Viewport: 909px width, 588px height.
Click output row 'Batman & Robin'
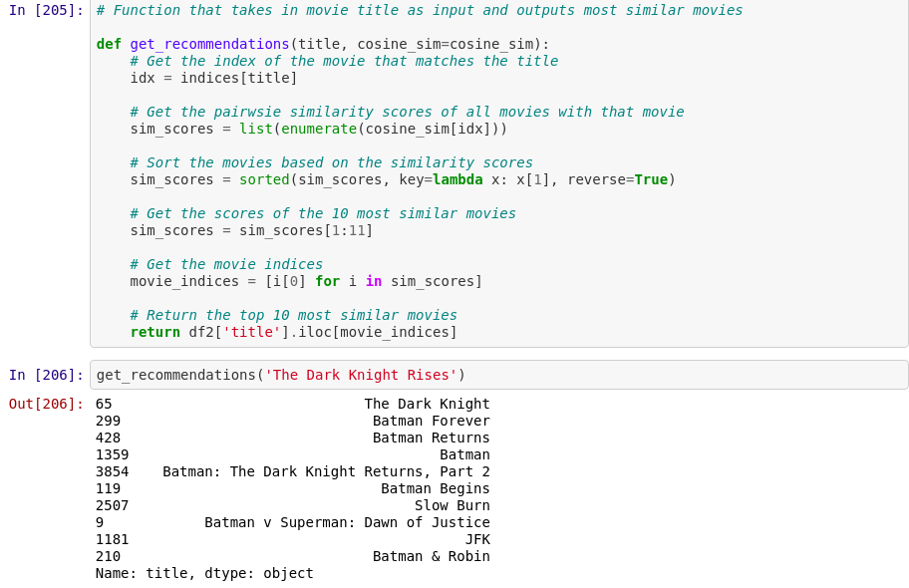pyautogui.click(x=293, y=557)
